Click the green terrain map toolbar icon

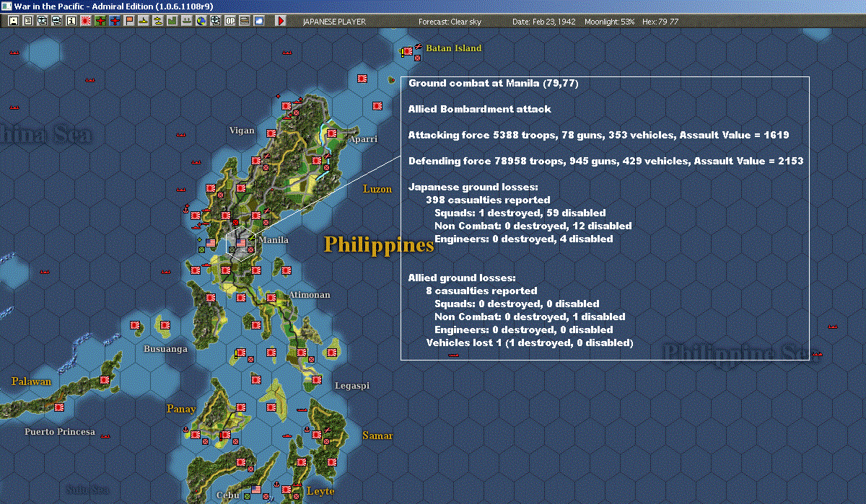172,21
